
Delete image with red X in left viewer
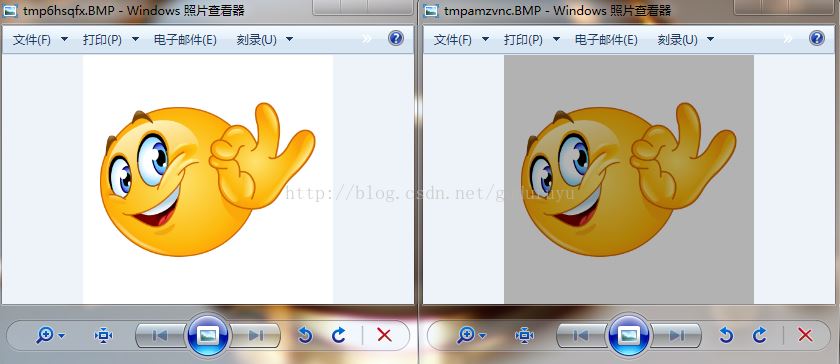[x=384, y=336]
